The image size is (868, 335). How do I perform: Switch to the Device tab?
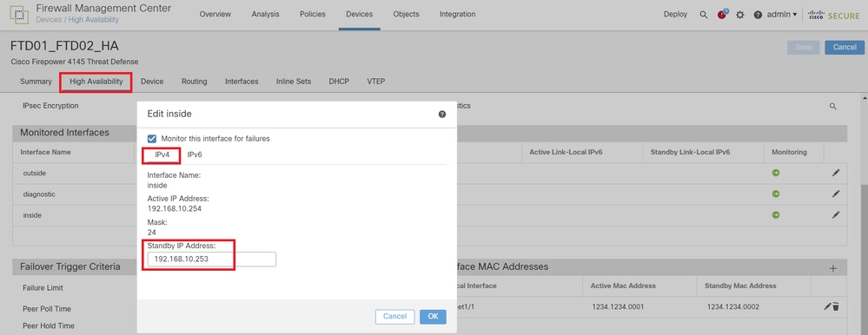(x=152, y=82)
